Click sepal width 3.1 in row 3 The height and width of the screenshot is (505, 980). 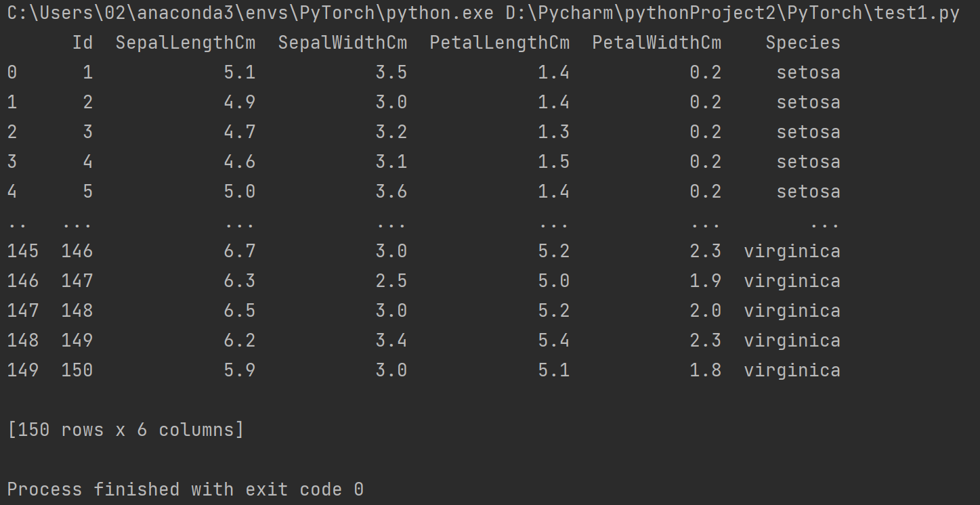coord(391,162)
